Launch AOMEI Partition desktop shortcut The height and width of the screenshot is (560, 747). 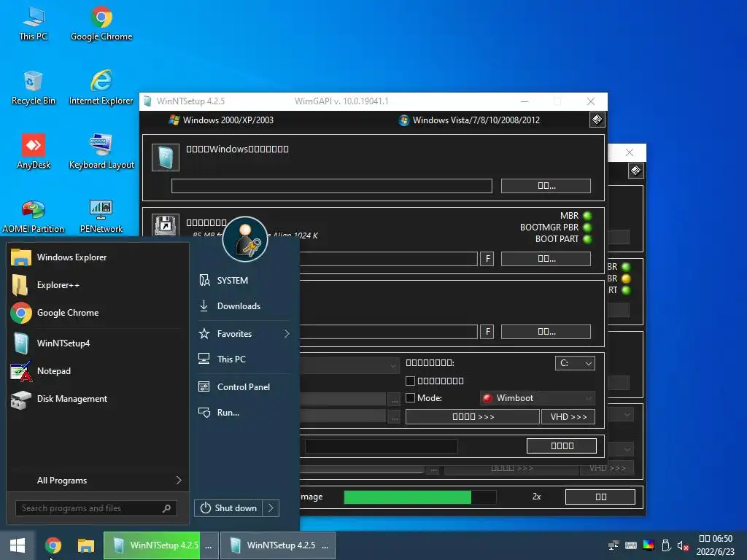click(33, 217)
